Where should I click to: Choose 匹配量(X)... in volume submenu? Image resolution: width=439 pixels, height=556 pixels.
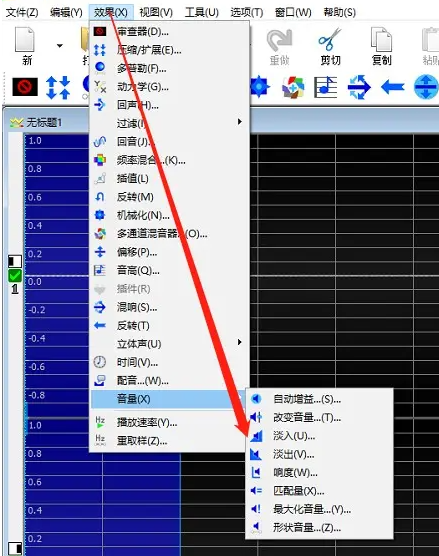[319, 491]
